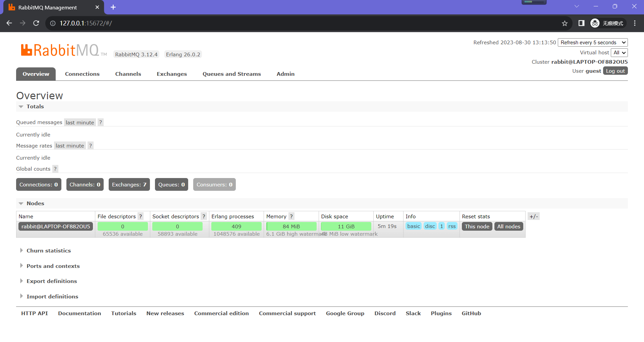Click the basic info tag
This screenshot has width=644, height=342.
(414, 226)
